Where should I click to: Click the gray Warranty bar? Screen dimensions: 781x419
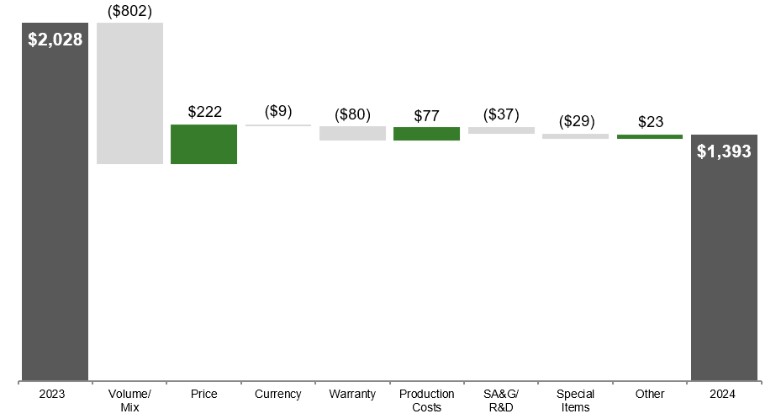[352, 133]
